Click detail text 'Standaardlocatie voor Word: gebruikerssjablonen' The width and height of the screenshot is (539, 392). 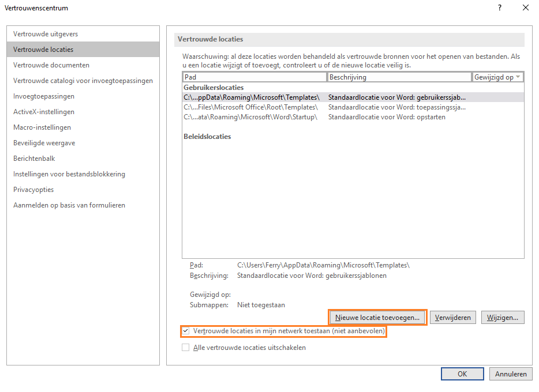(x=312, y=276)
